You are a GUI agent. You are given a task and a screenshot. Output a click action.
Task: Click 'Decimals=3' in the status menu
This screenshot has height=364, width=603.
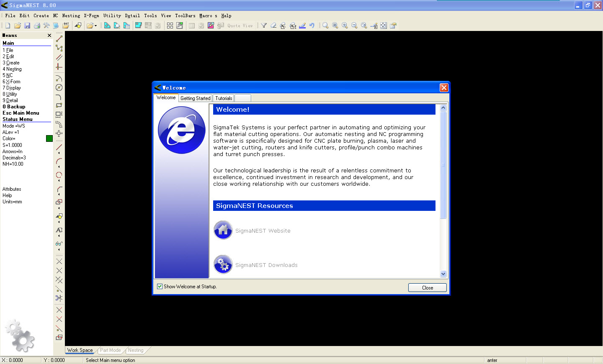[14, 158]
